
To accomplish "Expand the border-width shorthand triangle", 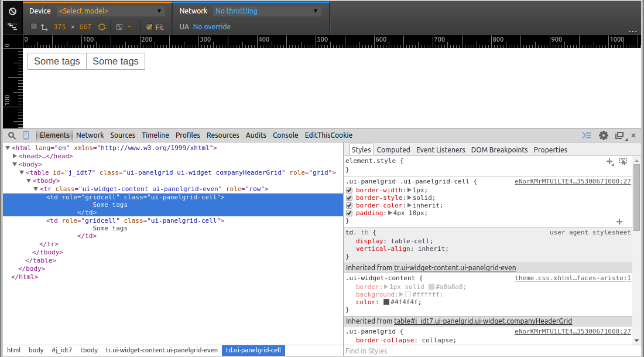I will [409, 191].
